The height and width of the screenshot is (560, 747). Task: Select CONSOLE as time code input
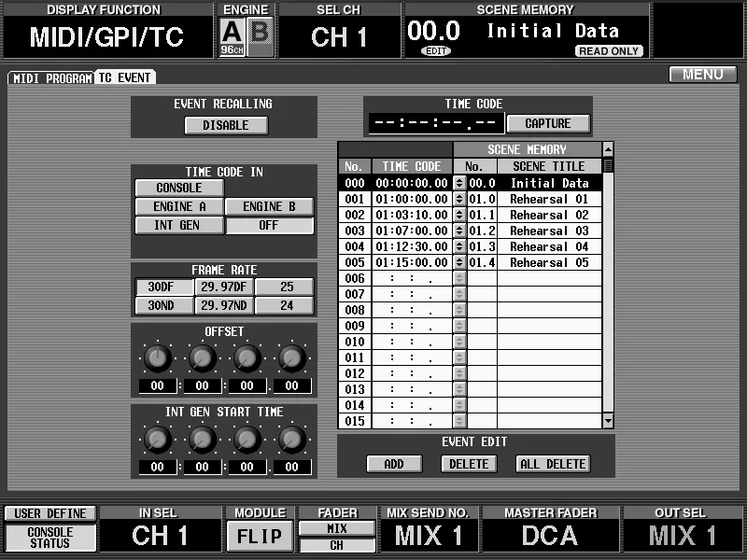coord(179,189)
